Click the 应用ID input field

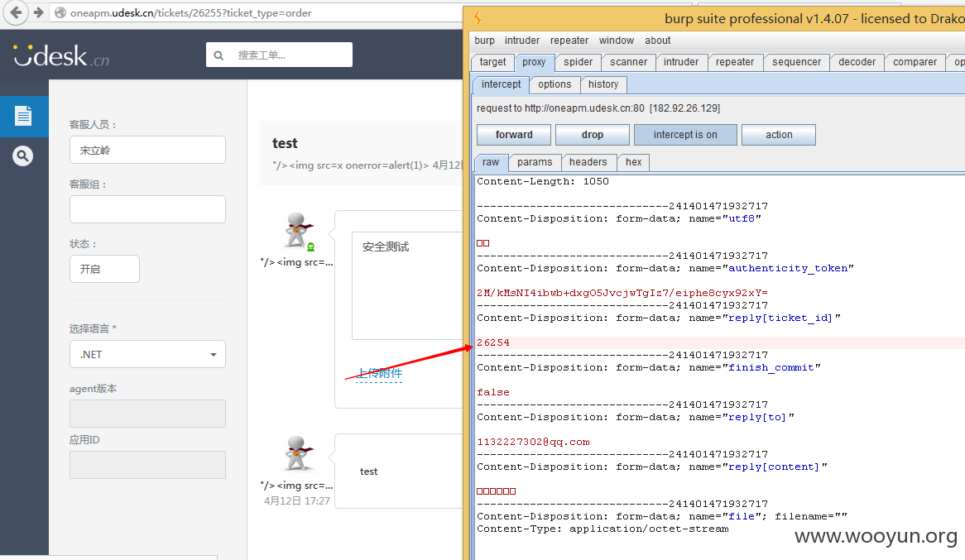[x=147, y=465]
